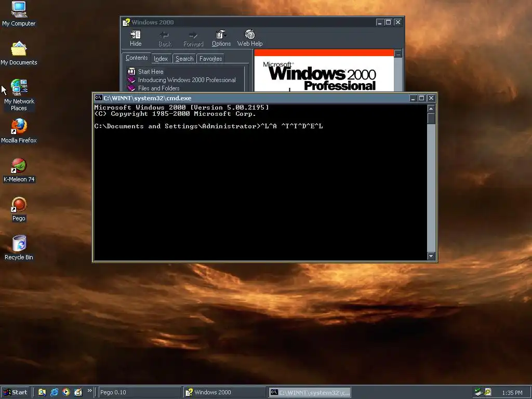The image size is (532, 399).
Task: Click the first quick launch search icon
Action: click(x=42, y=392)
